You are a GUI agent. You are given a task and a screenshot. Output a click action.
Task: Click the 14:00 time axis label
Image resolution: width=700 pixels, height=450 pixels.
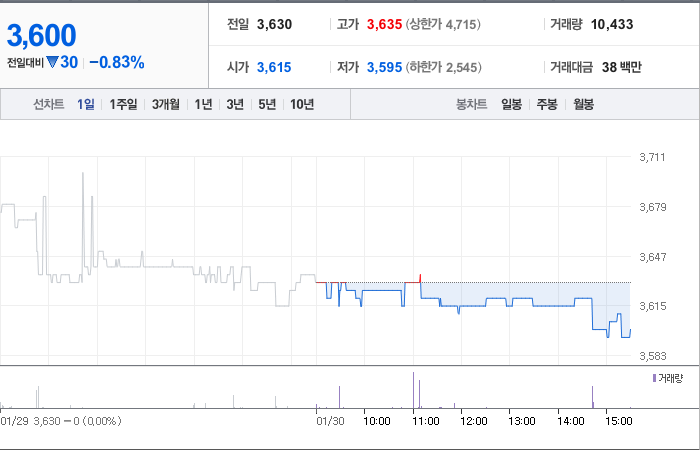[x=571, y=421]
